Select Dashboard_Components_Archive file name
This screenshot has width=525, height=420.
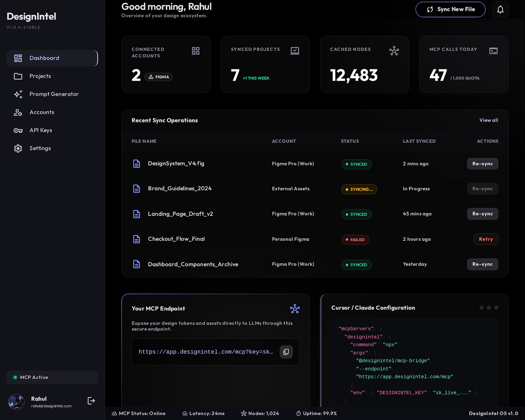[x=193, y=264]
